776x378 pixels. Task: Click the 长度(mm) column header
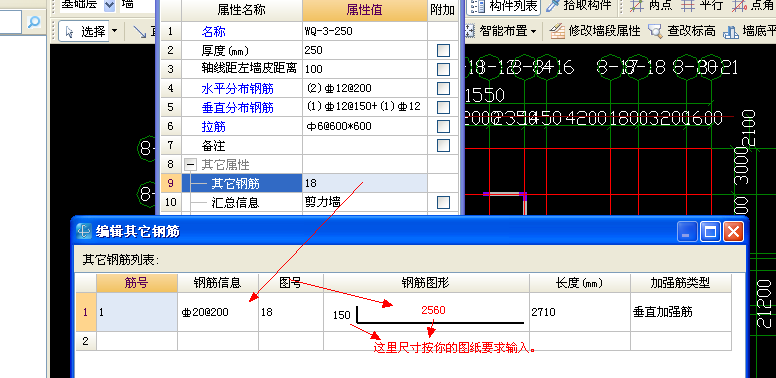(x=580, y=283)
